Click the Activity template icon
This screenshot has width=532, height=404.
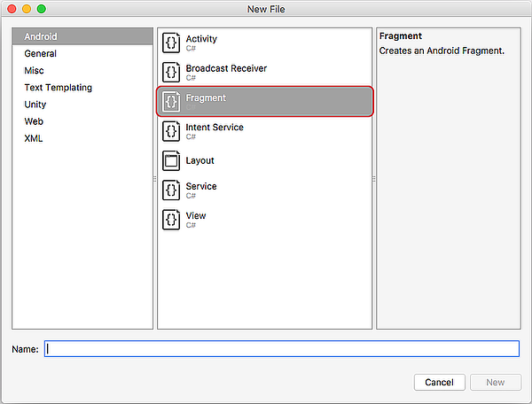[x=171, y=43]
